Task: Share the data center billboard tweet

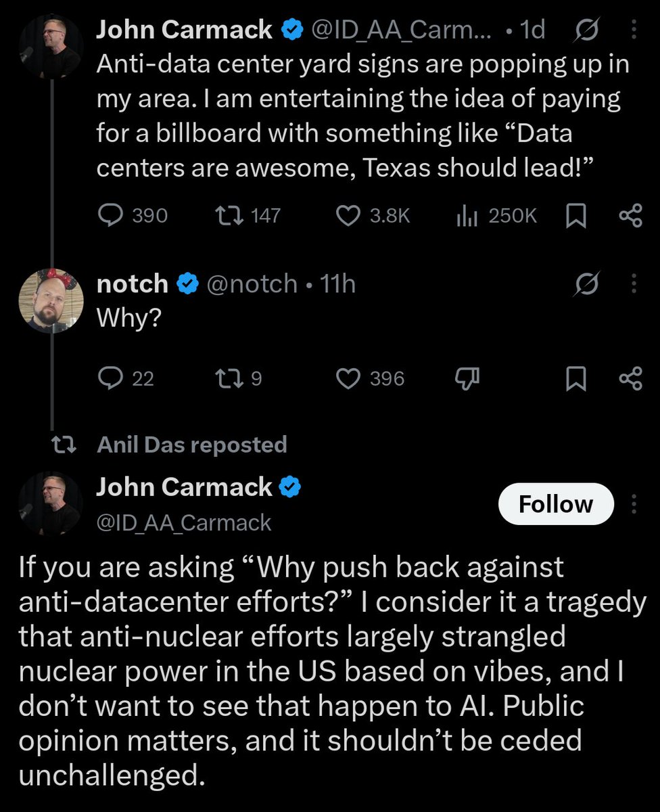Action: click(x=630, y=216)
